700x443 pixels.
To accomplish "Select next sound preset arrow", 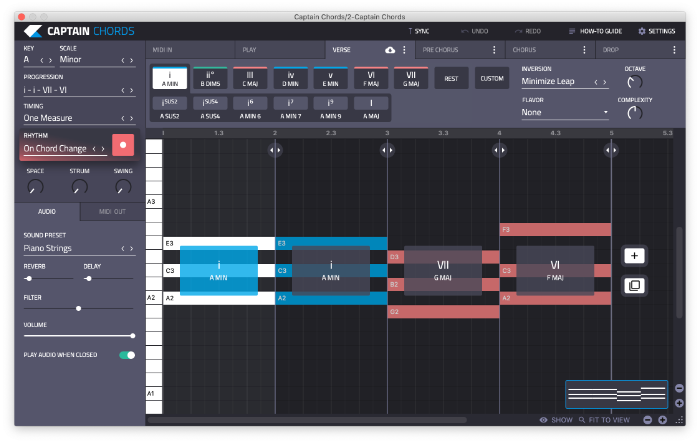I will (x=131, y=248).
